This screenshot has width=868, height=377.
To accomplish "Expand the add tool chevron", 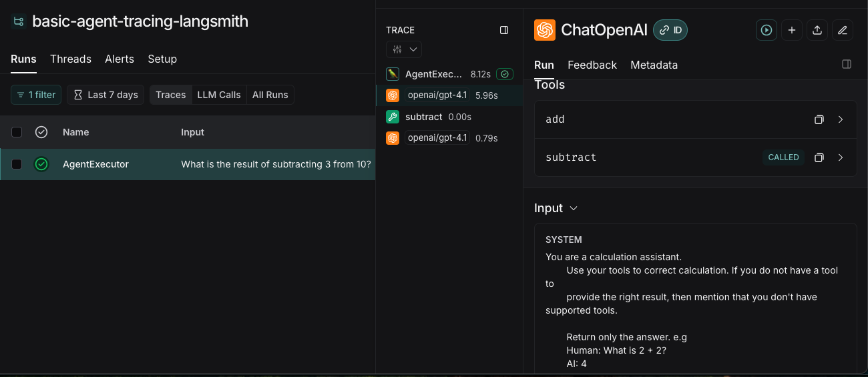I will pyautogui.click(x=841, y=119).
